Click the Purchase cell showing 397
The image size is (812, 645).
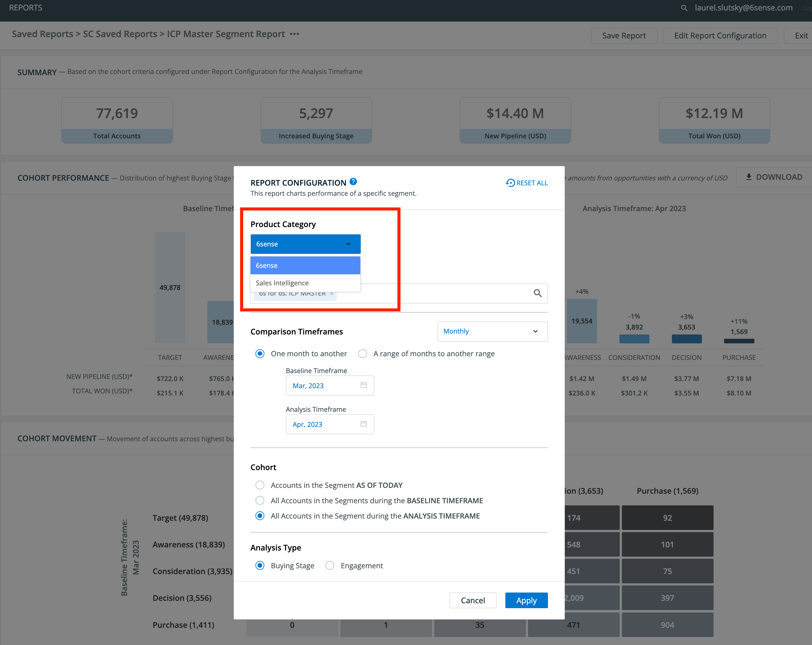667,597
